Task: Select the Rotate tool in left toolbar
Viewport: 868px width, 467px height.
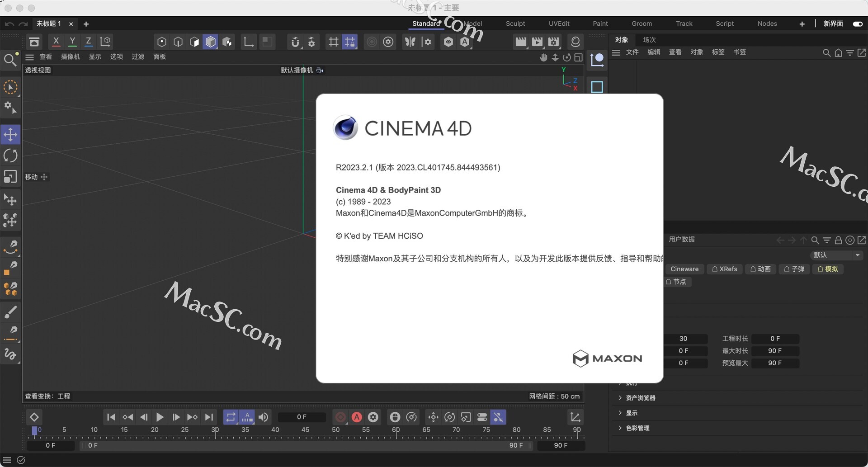Action: click(10, 156)
